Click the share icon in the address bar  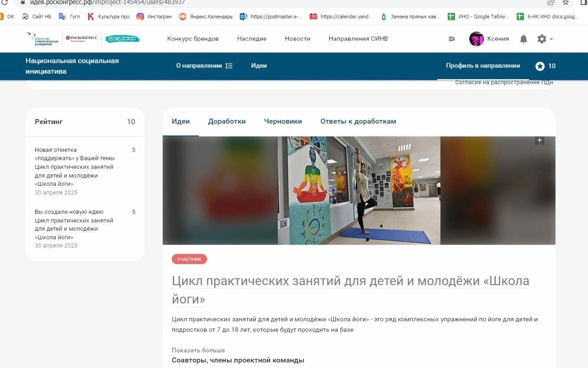tap(551, 2)
